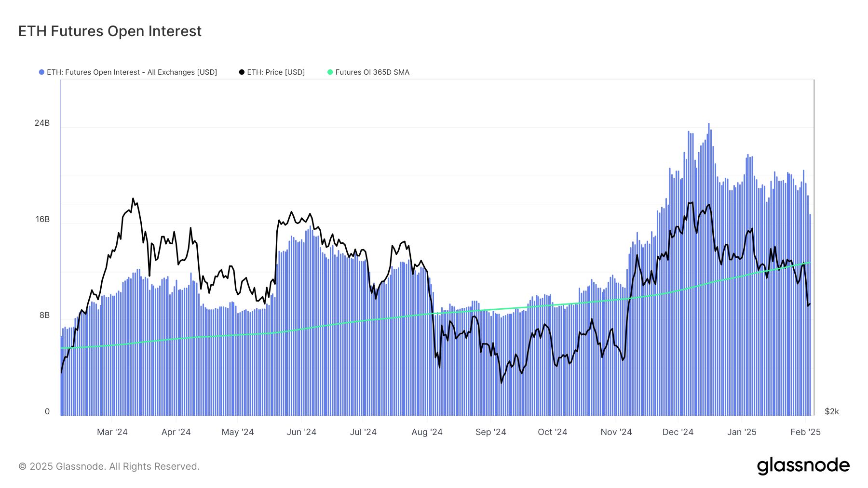Click the ETH price line peak near June

[x=291, y=212]
